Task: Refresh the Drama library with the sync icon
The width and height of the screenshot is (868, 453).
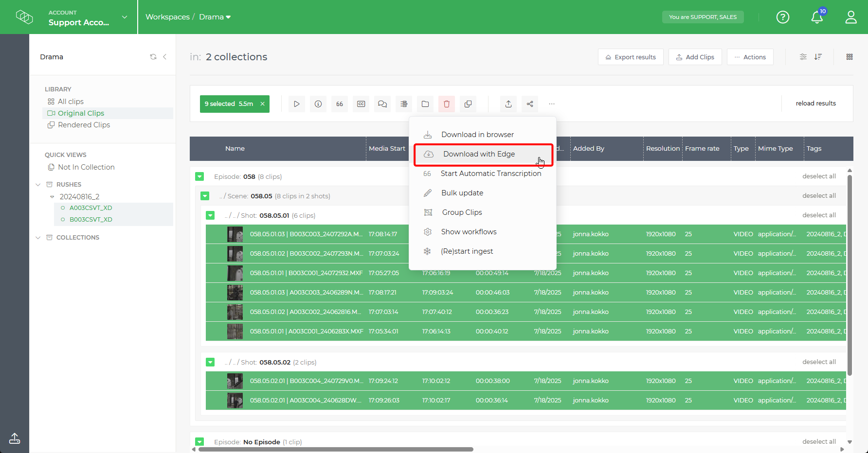Action: pos(153,56)
